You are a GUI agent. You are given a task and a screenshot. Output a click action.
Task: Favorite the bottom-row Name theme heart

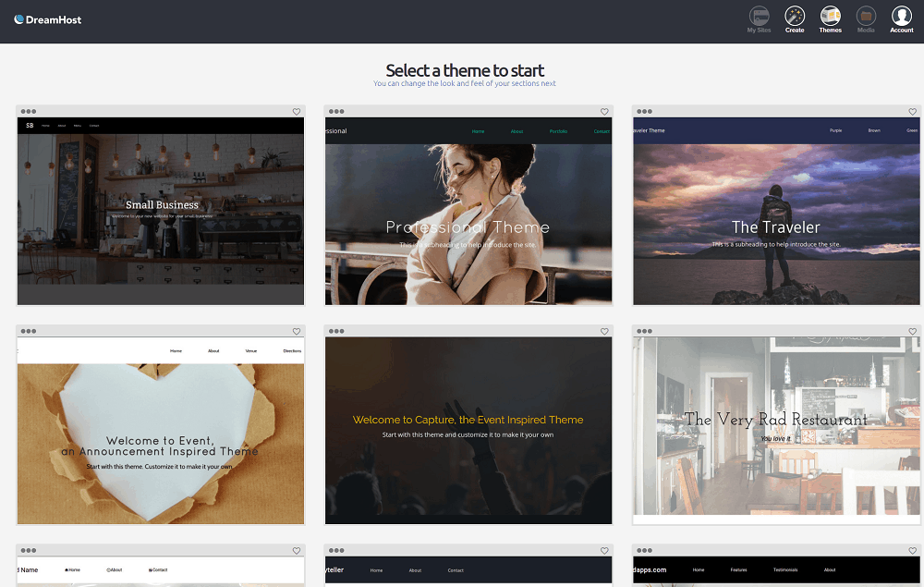pos(297,550)
